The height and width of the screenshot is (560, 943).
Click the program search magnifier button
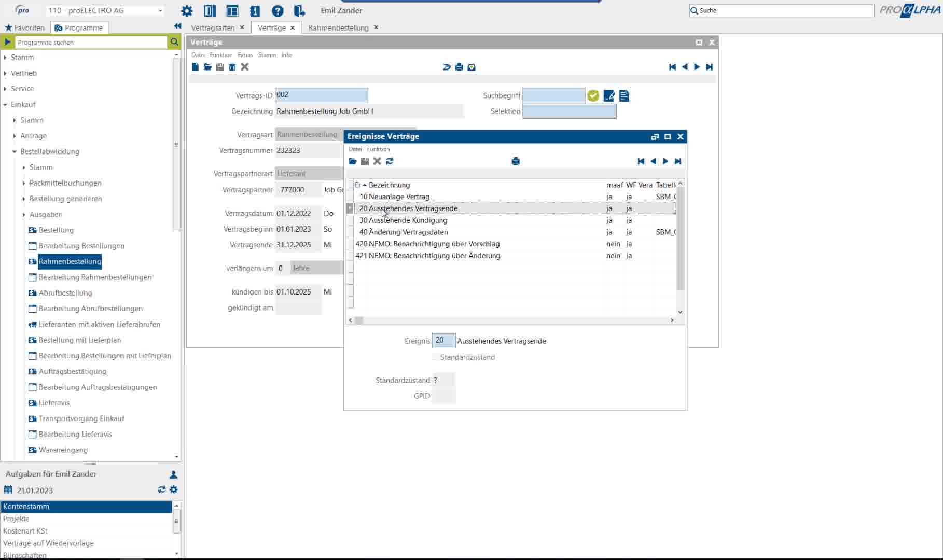(x=174, y=42)
